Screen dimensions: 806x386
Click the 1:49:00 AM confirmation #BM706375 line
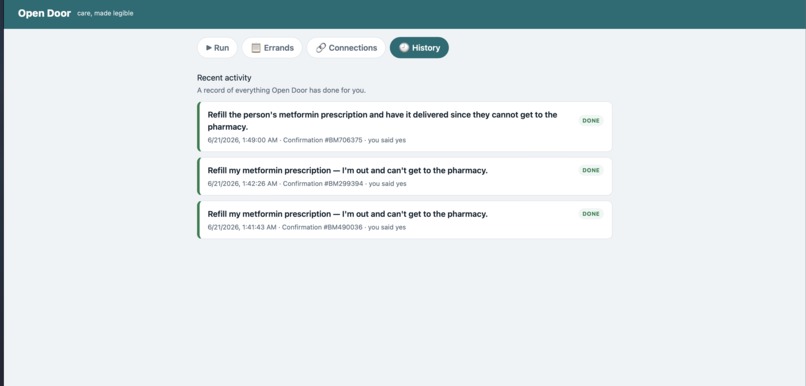coord(307,140)
